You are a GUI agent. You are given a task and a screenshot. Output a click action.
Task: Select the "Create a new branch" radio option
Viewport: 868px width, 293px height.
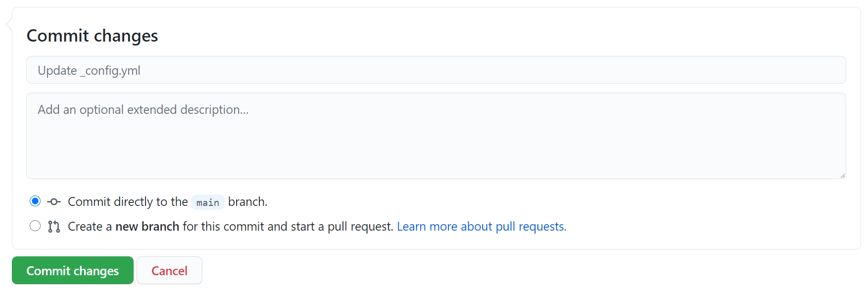coord(35,226)
